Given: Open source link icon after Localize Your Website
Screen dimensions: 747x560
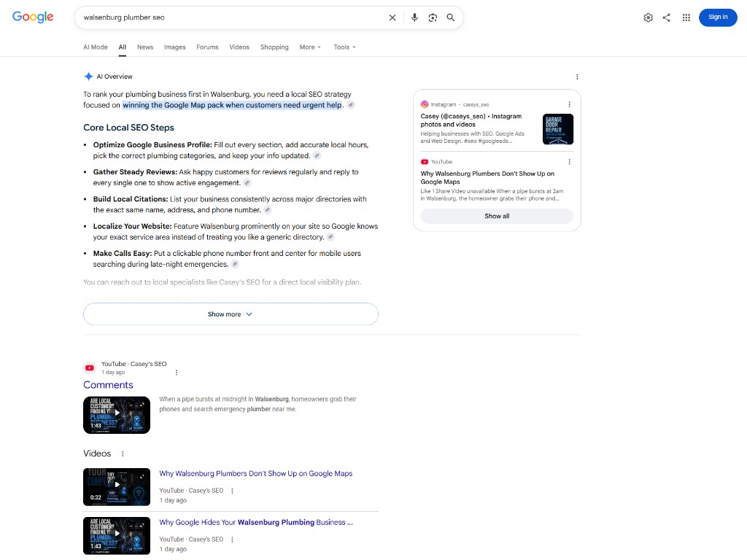Looking at the screenshot, I should [x=330, y=237].
